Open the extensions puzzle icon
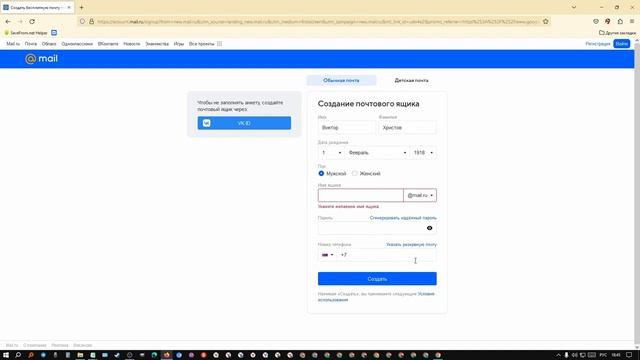Image resolution: width=640 pixels, height=360 pixels. [x=620, y=21]
